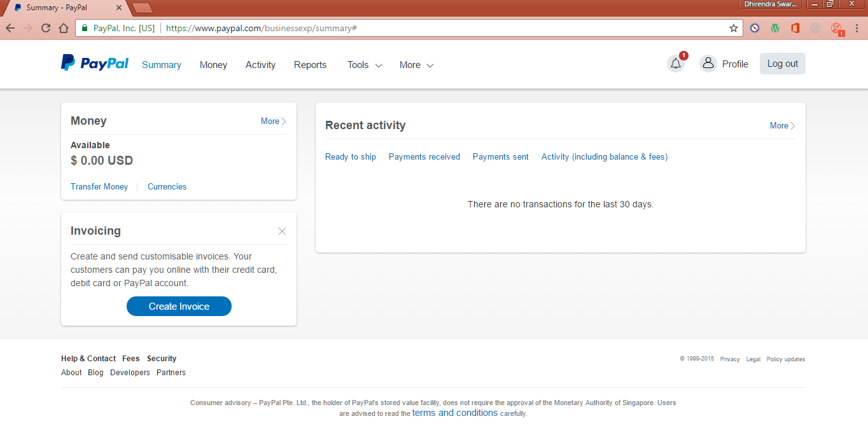Click the Log out button

782,64
